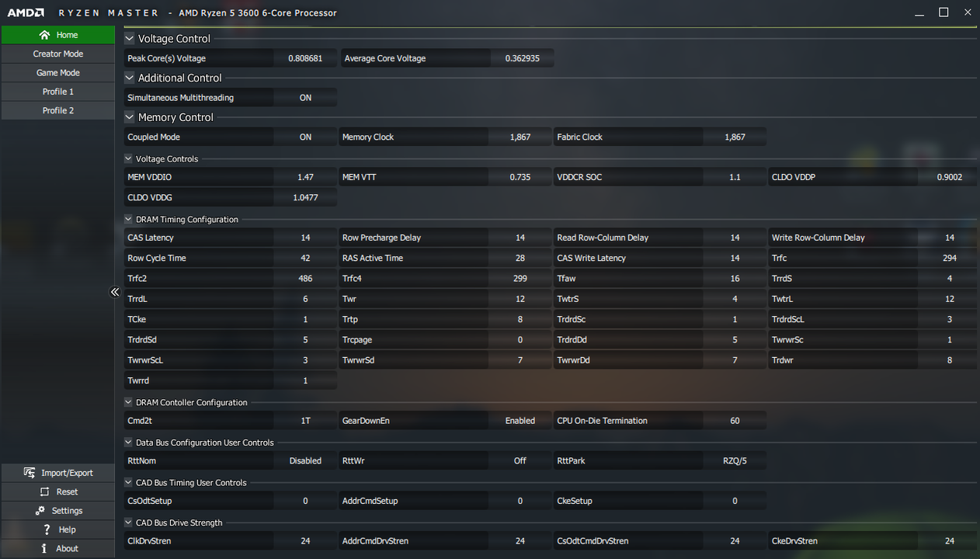The image size is (980, 559).
Task: Collapse CAD Bus Timing User Controls
Action: click(x=129, y=483)
